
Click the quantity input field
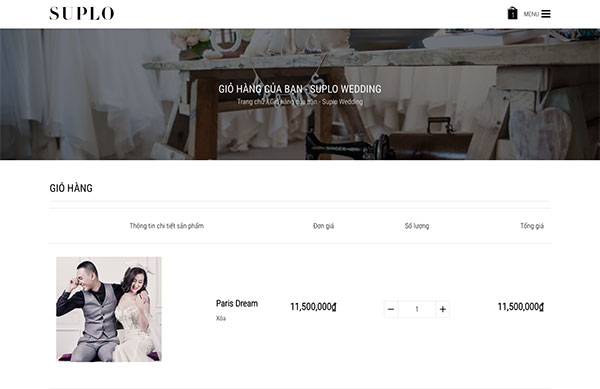pos(417,309)
